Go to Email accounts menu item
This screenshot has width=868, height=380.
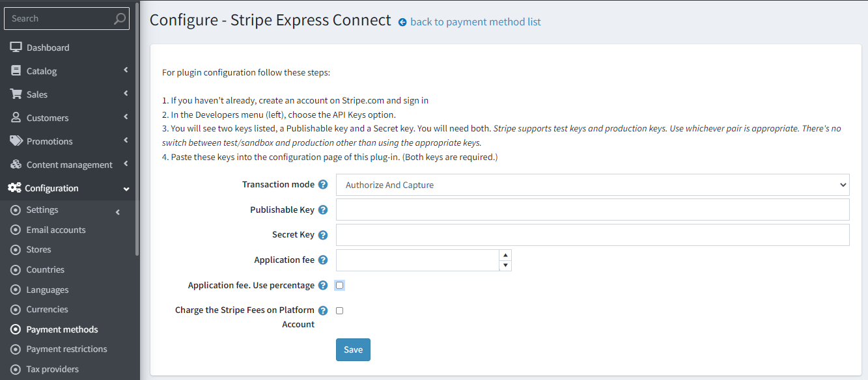click(56, 230)
